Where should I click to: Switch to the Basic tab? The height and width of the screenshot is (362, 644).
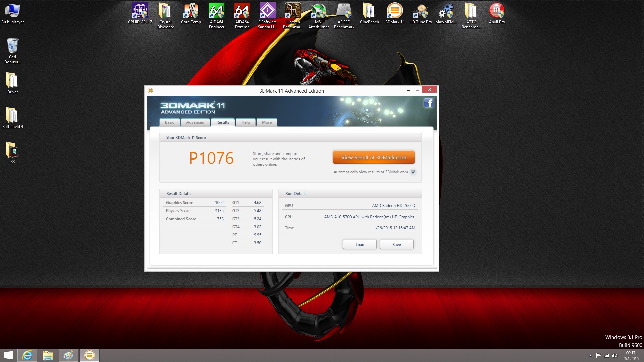click(x=169, y=122)
